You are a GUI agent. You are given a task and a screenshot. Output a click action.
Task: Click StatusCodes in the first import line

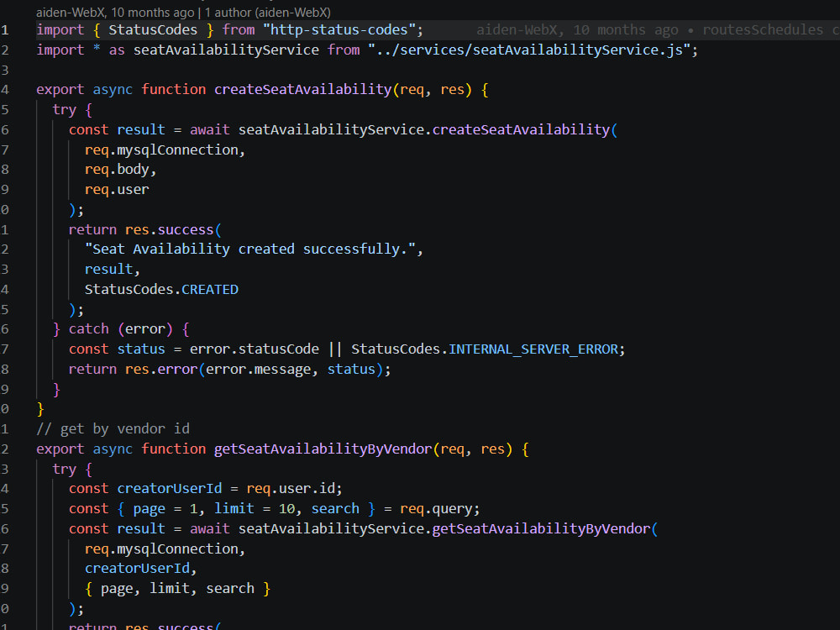[x=153, y=30]
